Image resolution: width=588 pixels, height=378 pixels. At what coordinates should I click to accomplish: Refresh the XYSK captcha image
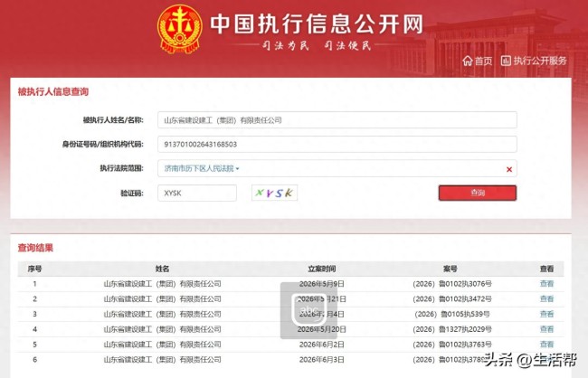click(x=274, y=193)
